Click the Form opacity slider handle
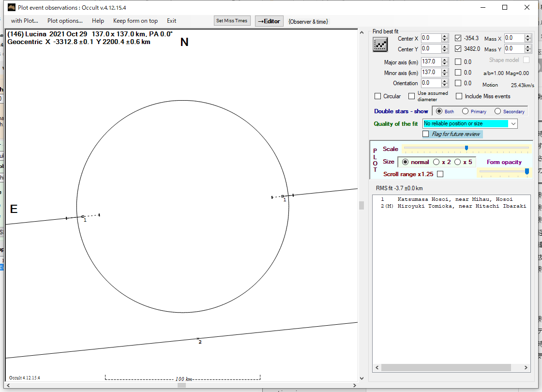This screenshot has height=392, width=542. tap(527, 171)
